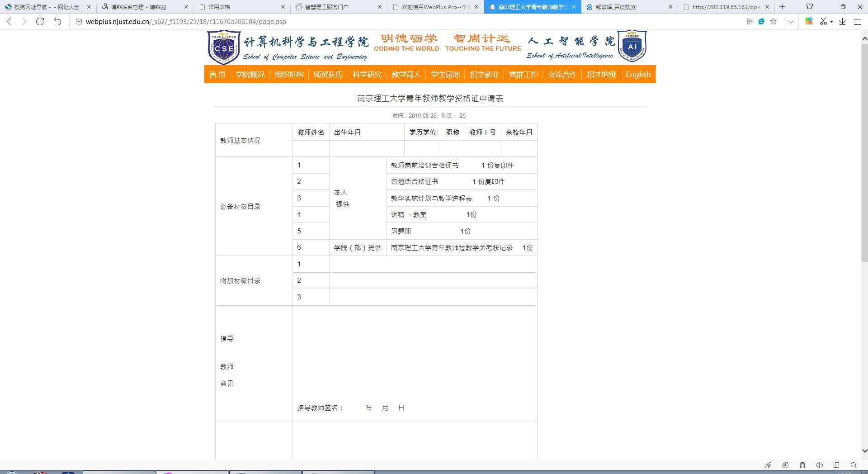Go back to previous page

(x=9, y=21)
